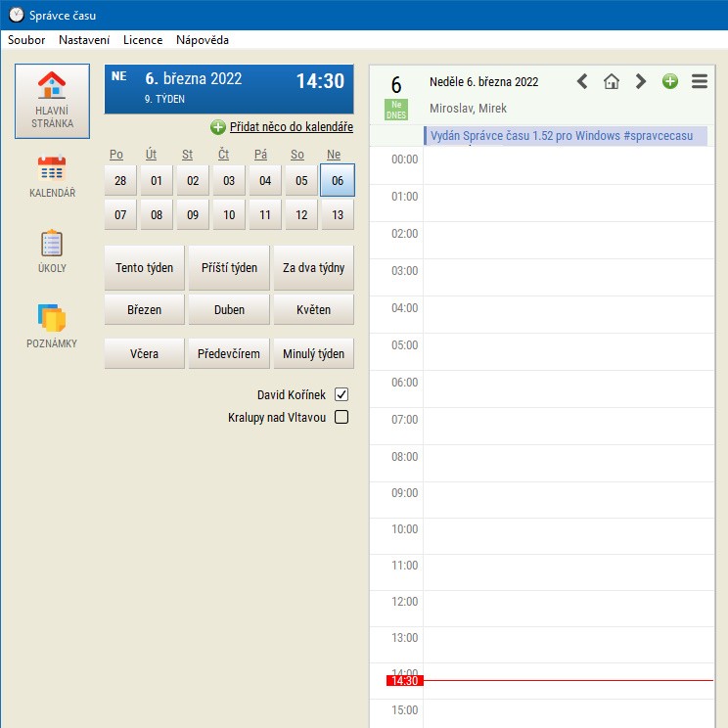Open the Poznámky notes section
The width and height of the screenshot is (728, 728).
(x=52, y=326)
